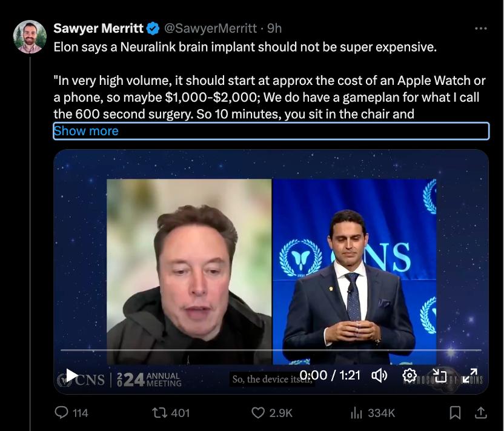Open the tweet's more options menu

pos(481,28)
